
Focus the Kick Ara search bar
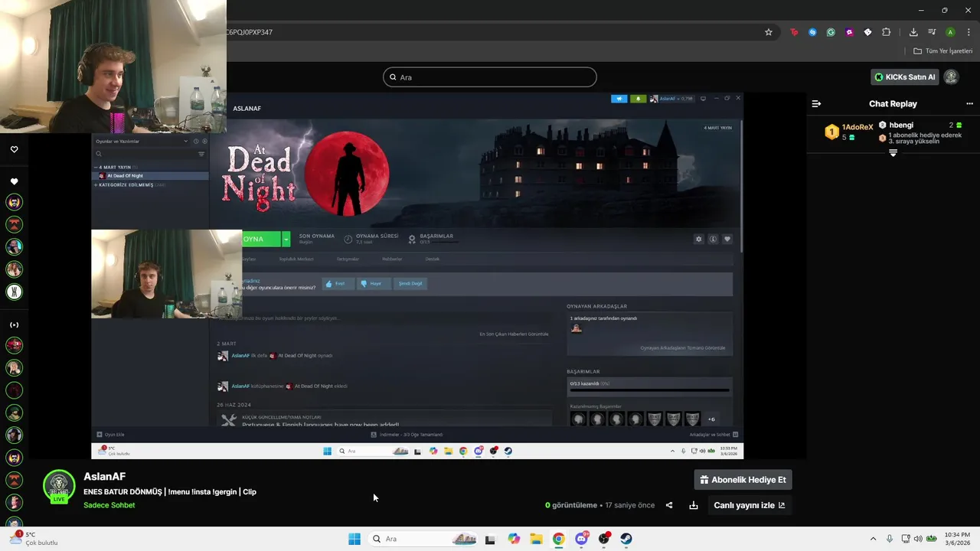[x=490, y=77]
